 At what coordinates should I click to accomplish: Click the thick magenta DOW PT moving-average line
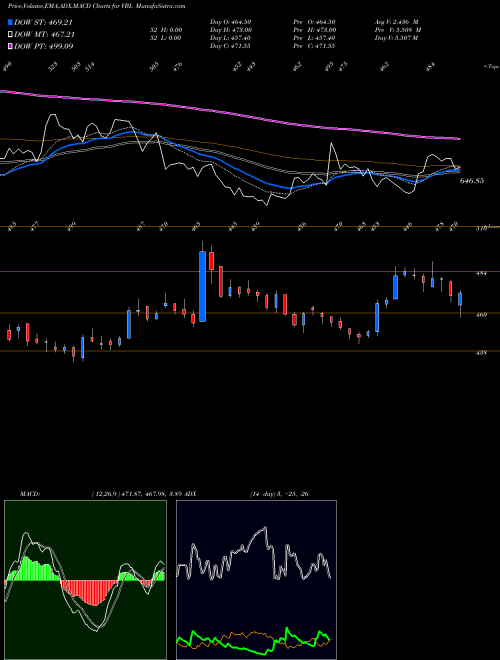click(230, 114)
